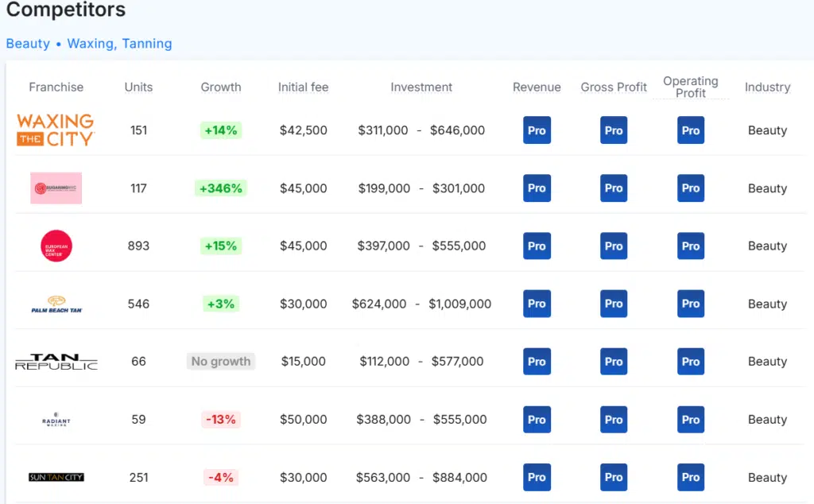Select Gross Profit Pro badge for Palm Beach Tan

(614, 304)
